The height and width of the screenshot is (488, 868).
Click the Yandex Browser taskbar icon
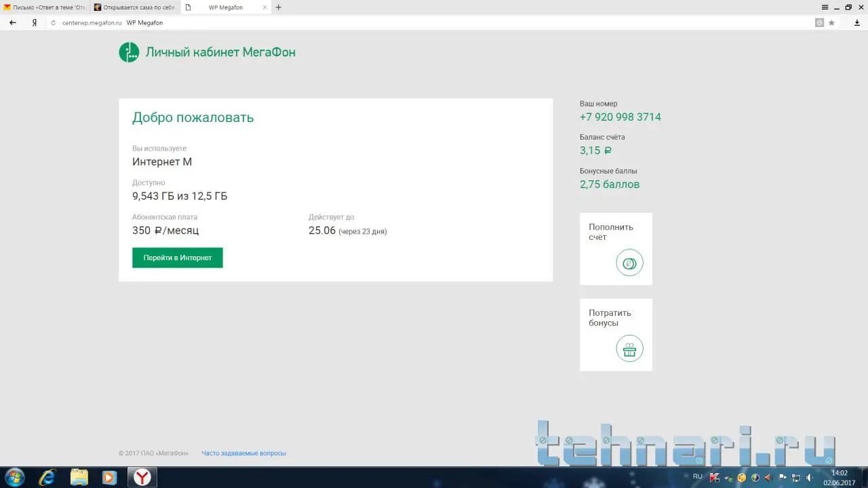pyautogui.click(x=142, y=477)
